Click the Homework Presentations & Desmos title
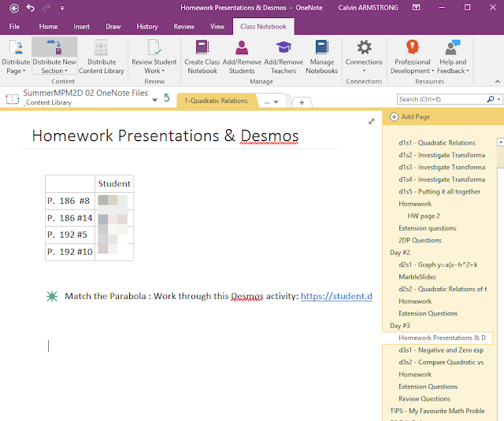Viewport: 504px width, 421px height. tap(165, 136)
